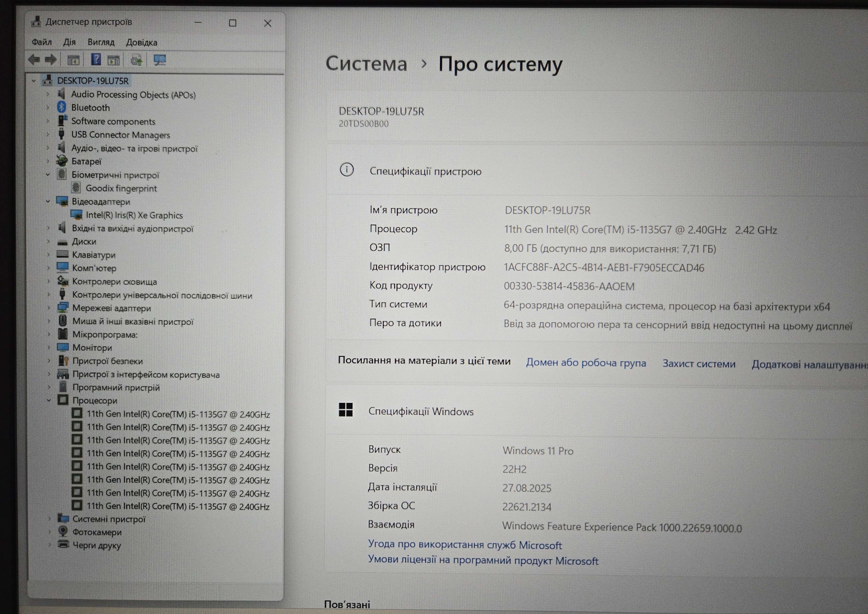Click the Forward arrow toolbar icon

point(50,60)
